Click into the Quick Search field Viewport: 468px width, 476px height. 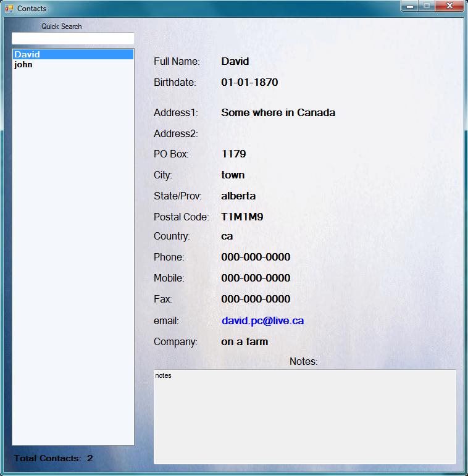73,38
